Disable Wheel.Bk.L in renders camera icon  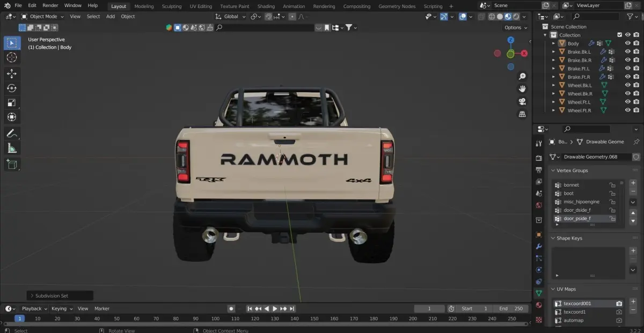tap(636, 85)
